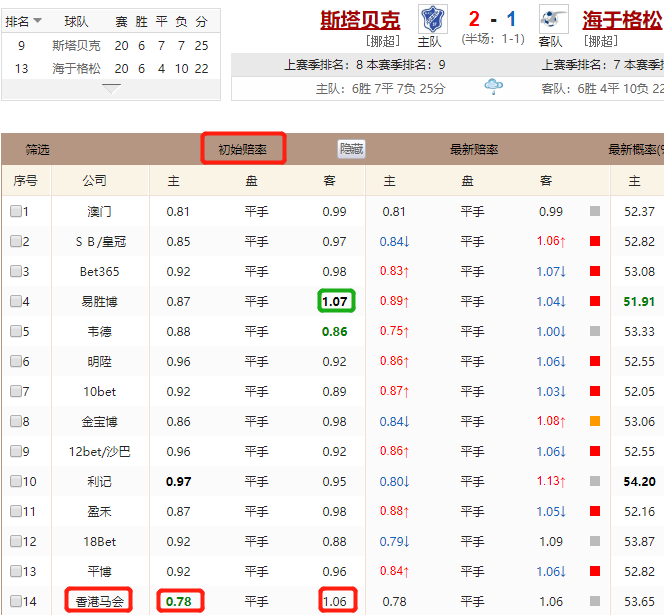Select the 最新赔率 column header
Image resolution: width=664 pixels, height=615 pixels.
[x=474, y=150]
